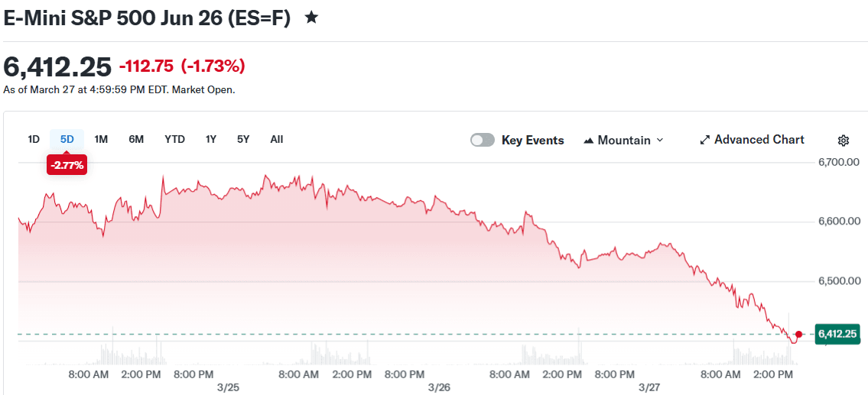The image size is (868, 395).
Task: Select the 1D range tab
Action: tap(34, 139)
